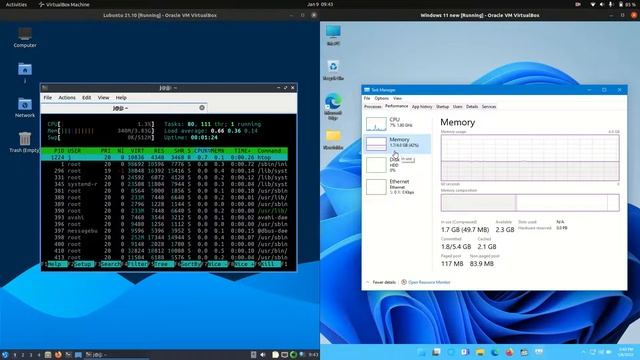The width and height of the screenshot is (640, 360).
Task: Open the Computer icon on Lubuntu desktop
Action: [x=25, y=38]
